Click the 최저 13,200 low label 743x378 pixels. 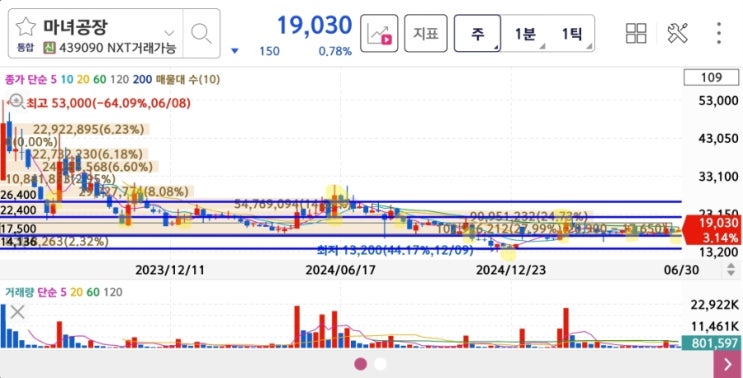click(x=395, y=250)
